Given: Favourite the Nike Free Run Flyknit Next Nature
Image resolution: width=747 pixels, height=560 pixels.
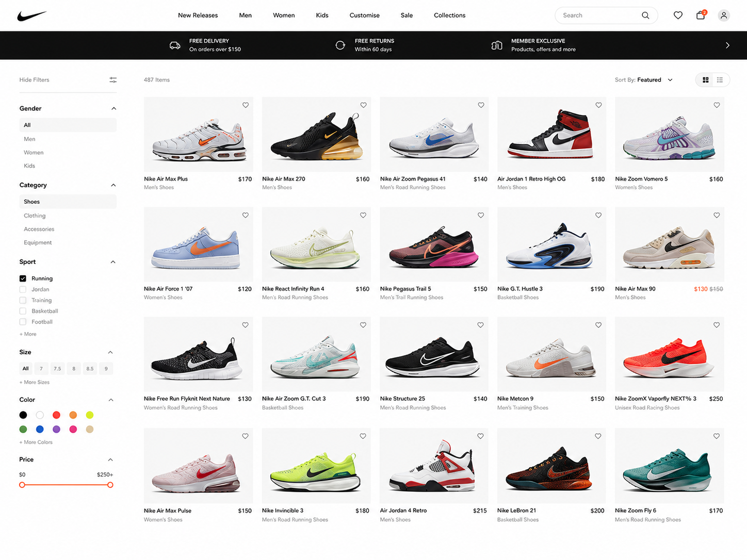Looking at the screenshot, I should [246, 325].
